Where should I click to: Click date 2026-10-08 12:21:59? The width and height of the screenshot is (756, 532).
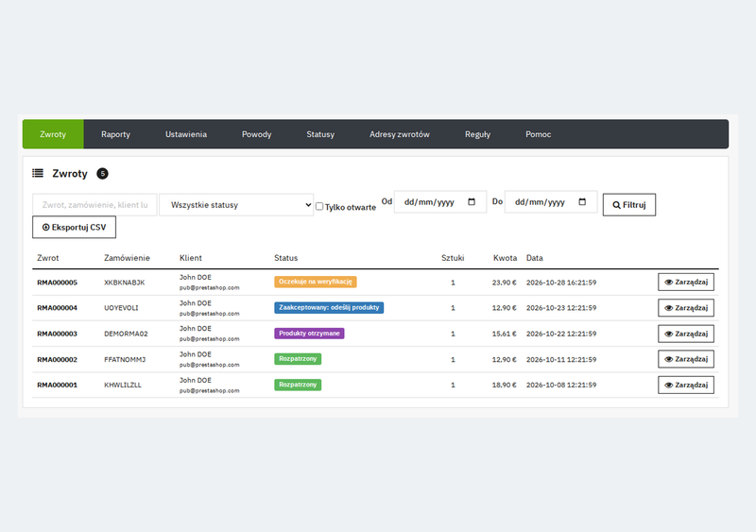(561, 386)
